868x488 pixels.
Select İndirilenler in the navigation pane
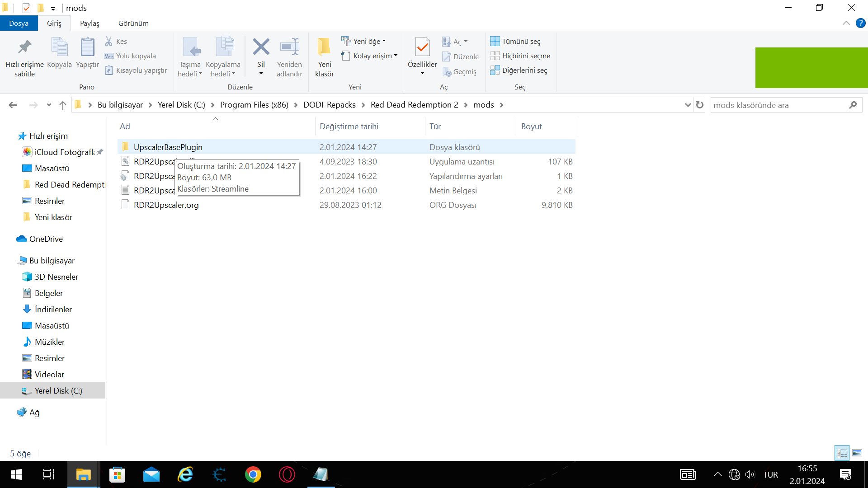click(53, 309)
